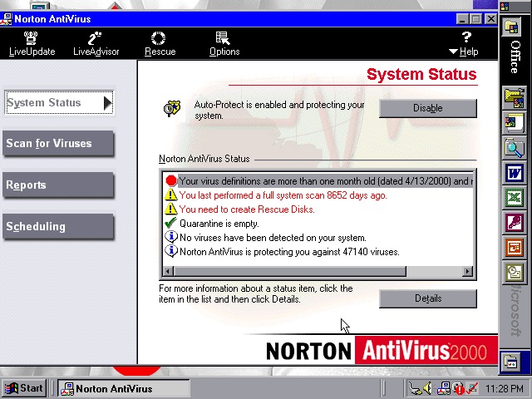Click the red exclamation alert tray icon

tap(458, 388)
